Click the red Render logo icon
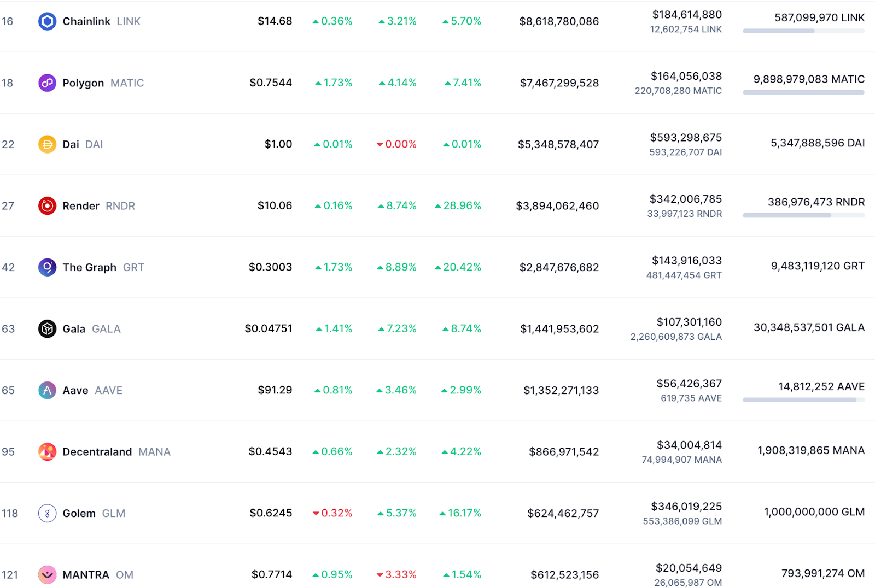Image resolution: width=875 pixels, height=588 pixels. tap(47, 206)
